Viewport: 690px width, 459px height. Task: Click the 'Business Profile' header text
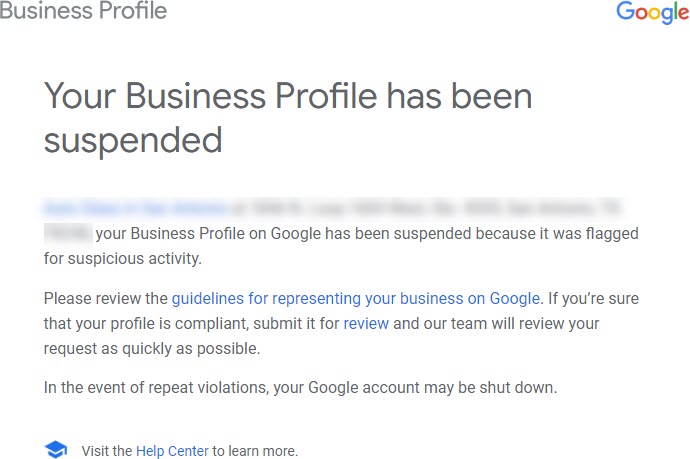pos(83,11)
